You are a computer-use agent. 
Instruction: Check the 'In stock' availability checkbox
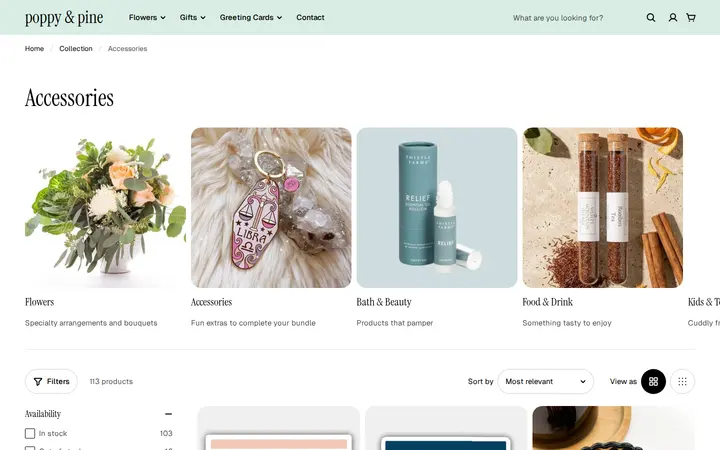coord(30,433)
